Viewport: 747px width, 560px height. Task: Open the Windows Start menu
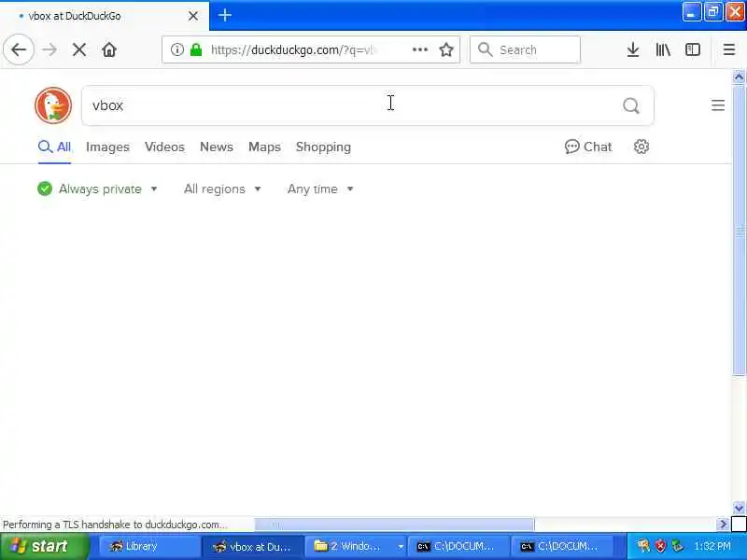(x=44, y=546)
